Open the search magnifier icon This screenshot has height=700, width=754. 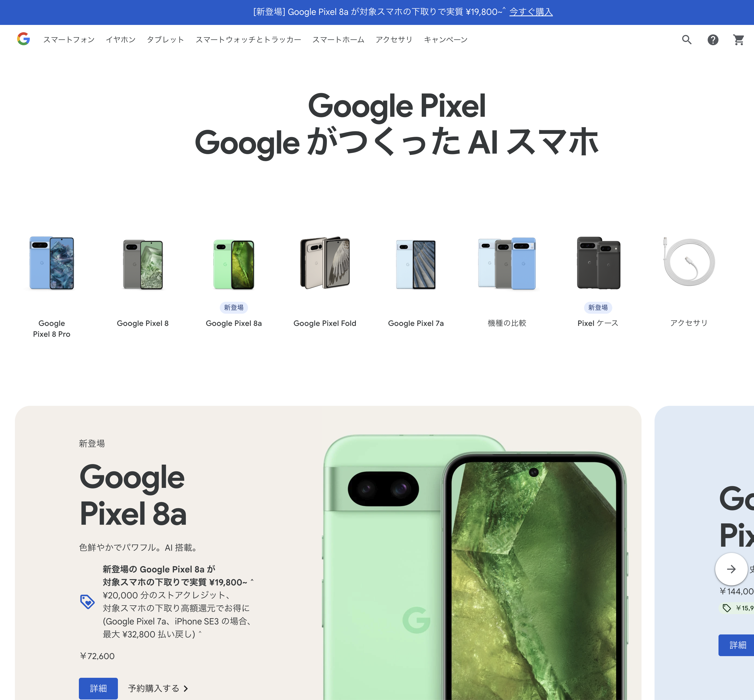pyautogui.click(x=687, y=40)
